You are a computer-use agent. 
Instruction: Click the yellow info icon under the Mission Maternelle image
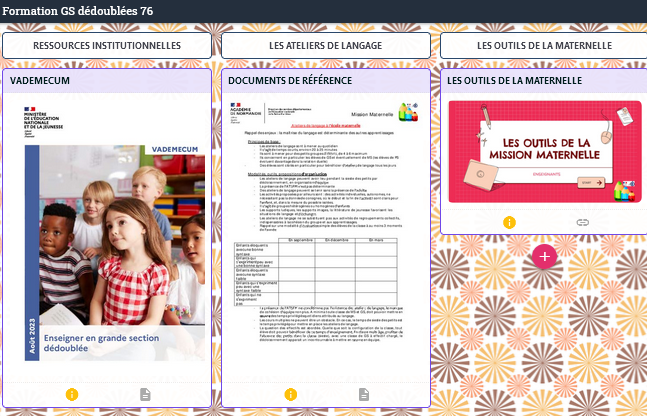[x=509, y=222]
